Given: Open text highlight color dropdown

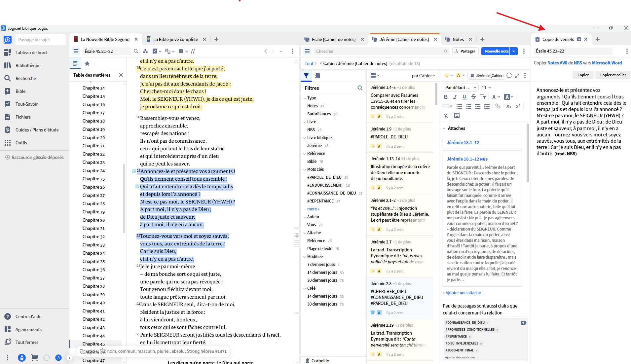Looking at the screenshot, I should [x=509, y=97].
